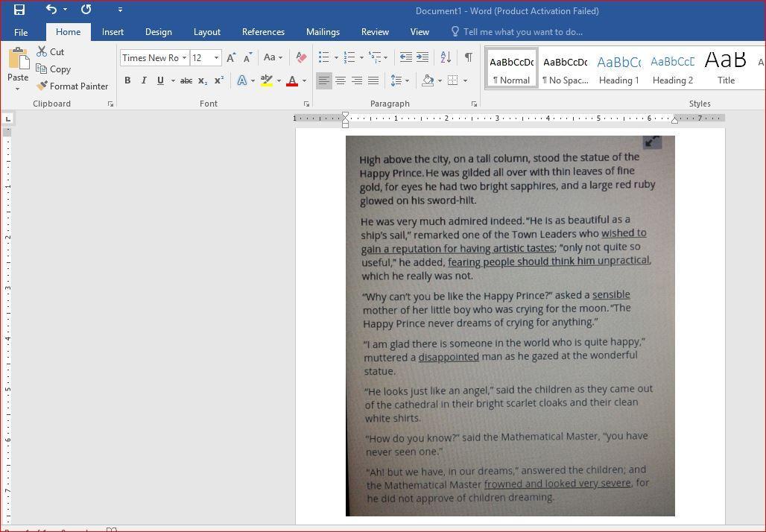
Task: Apply the No Spacing style
Action: pos(566,68)
